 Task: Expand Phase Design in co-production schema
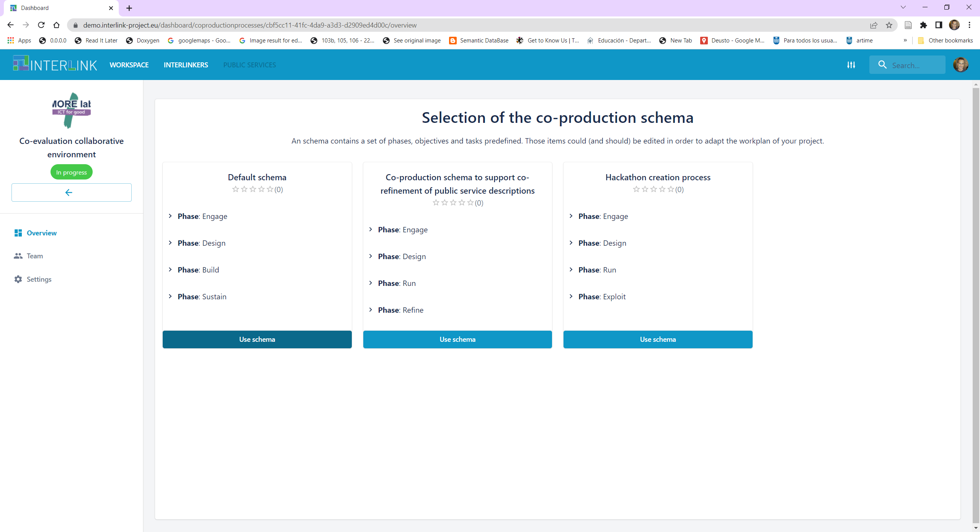point(371,256)
